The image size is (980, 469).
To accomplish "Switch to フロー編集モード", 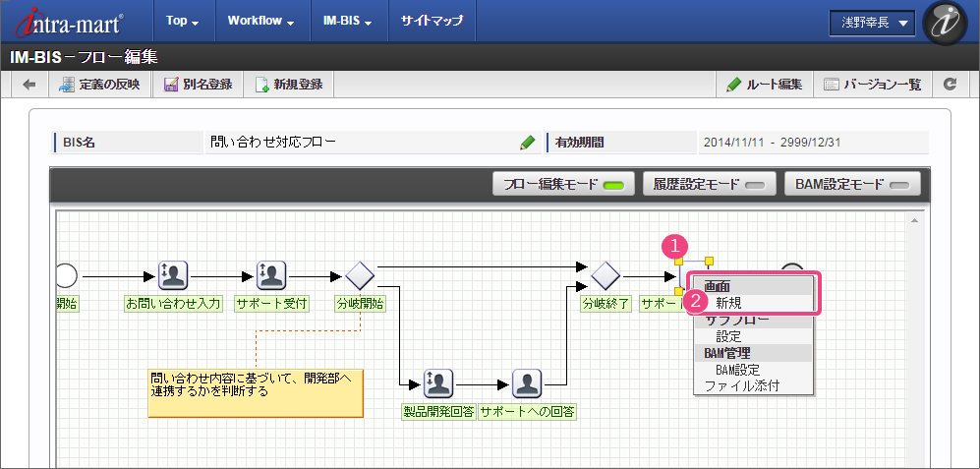I will point(563,184).
